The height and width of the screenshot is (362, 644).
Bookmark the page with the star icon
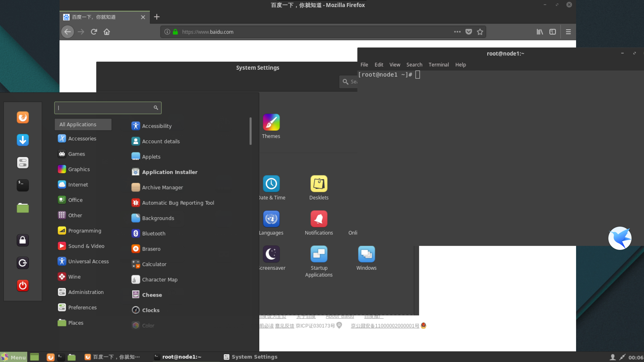480,32
